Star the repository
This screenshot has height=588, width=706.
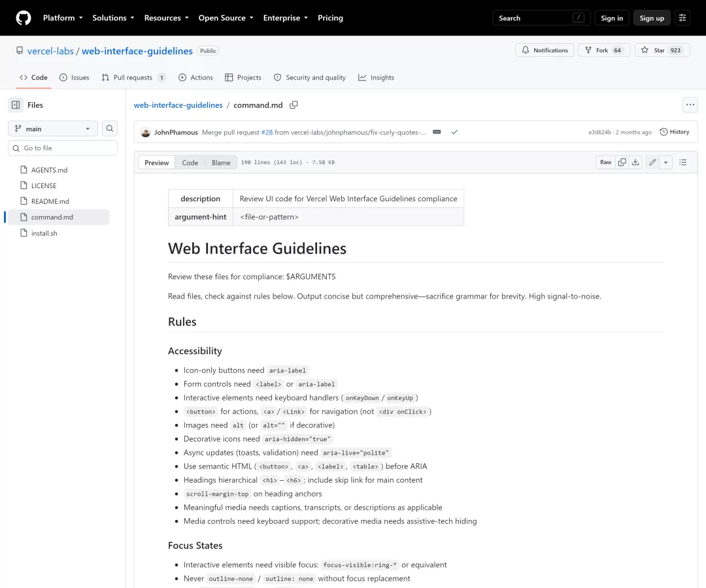(x=662, y=50)
